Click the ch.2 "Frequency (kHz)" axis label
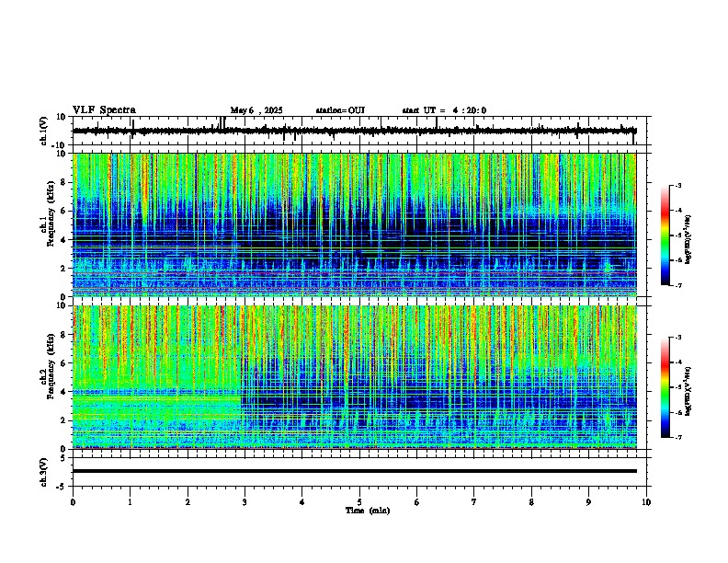Screen dimensions: 728x563 [x=51, y=366]
